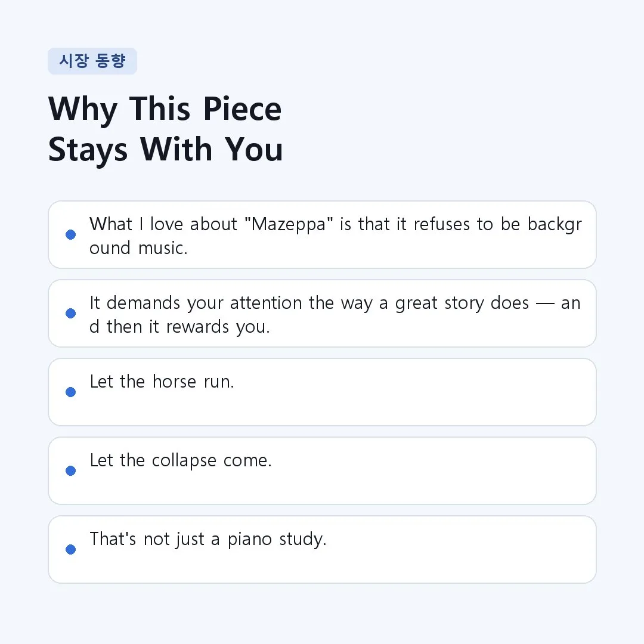The image size is (644, 644).
Task: Click the text 'Let the collapse come.'
Action: click(181, 460)
